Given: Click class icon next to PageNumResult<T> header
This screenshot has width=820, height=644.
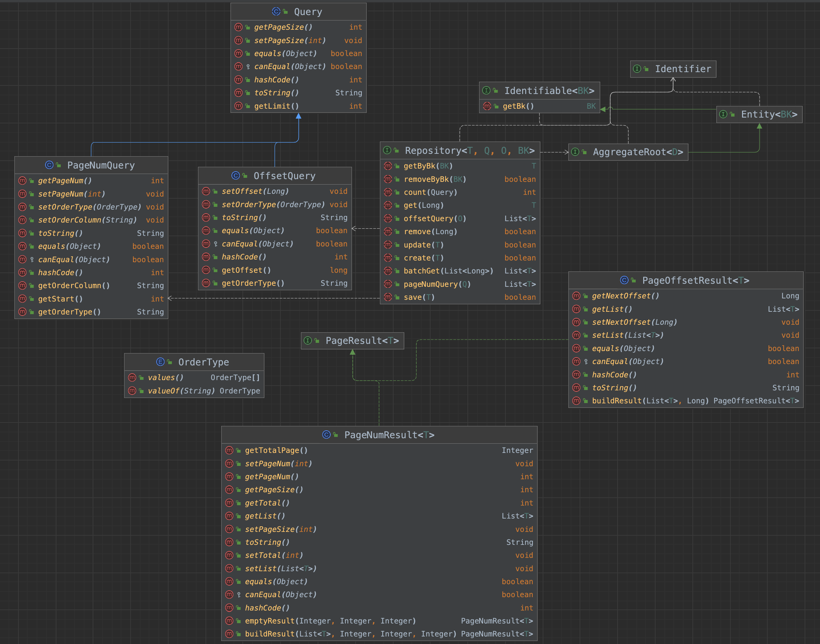Looking at the screenshot, I should (326, 435).
